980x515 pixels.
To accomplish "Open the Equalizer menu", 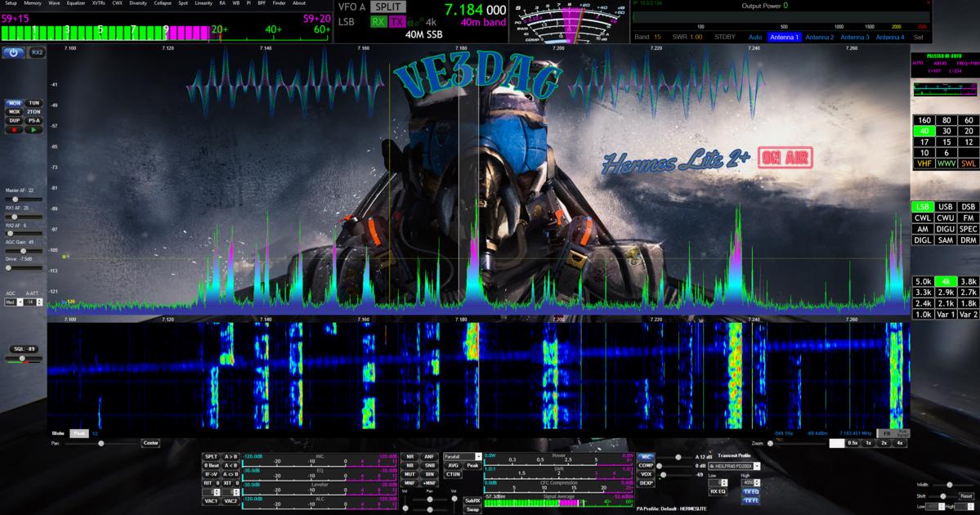I will 76,3.
